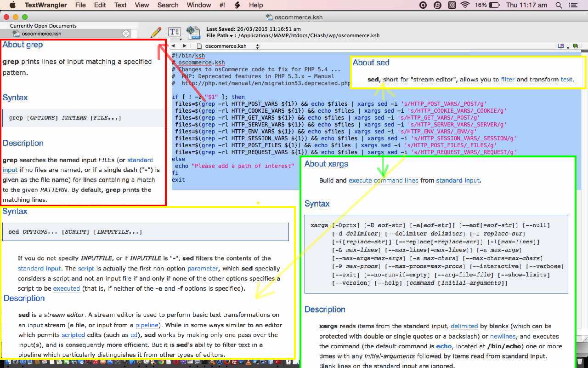Open the markers popup icon at right of navigation bar
The height and width of the screenshot is (368, 588).
562,46
